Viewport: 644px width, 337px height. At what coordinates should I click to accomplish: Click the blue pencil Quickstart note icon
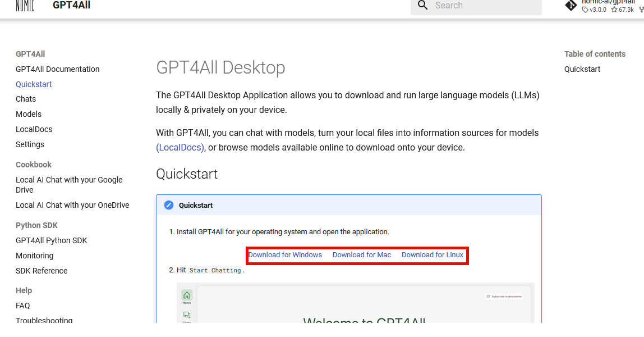[169, 205]
